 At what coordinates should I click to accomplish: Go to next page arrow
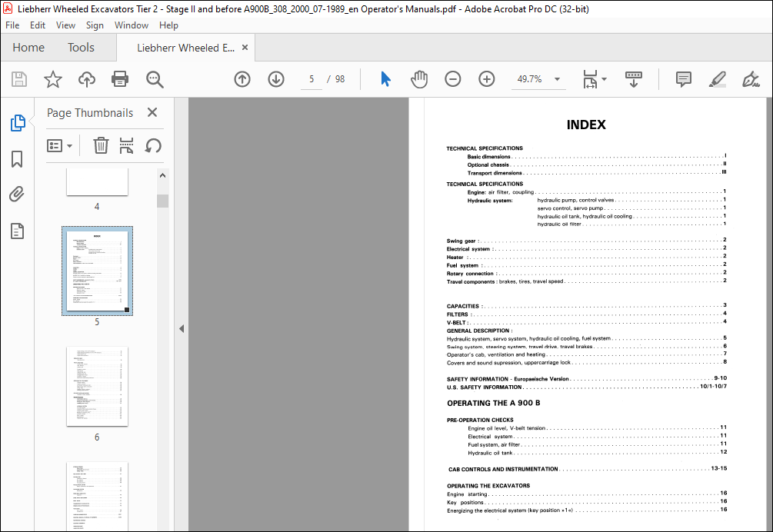pos(276,79)
